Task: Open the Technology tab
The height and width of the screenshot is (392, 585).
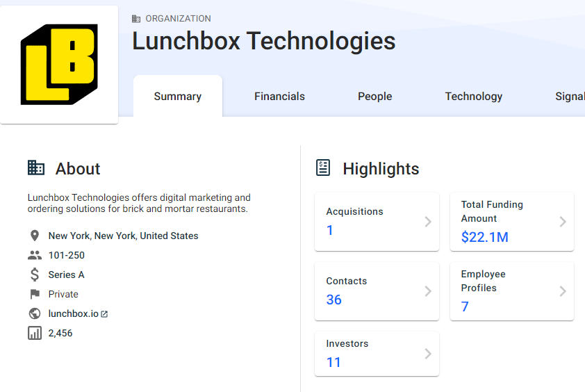Action: 473,97
